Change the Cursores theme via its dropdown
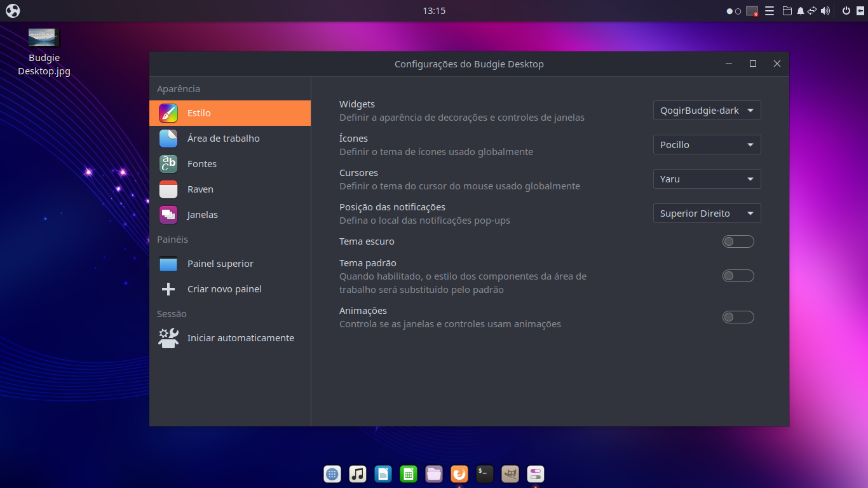 tap(707, 179)
